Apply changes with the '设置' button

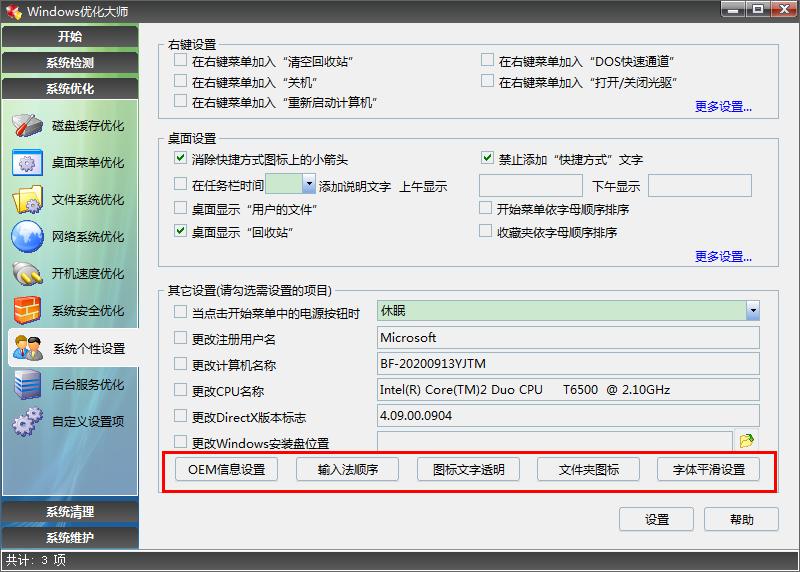point(657,519)
